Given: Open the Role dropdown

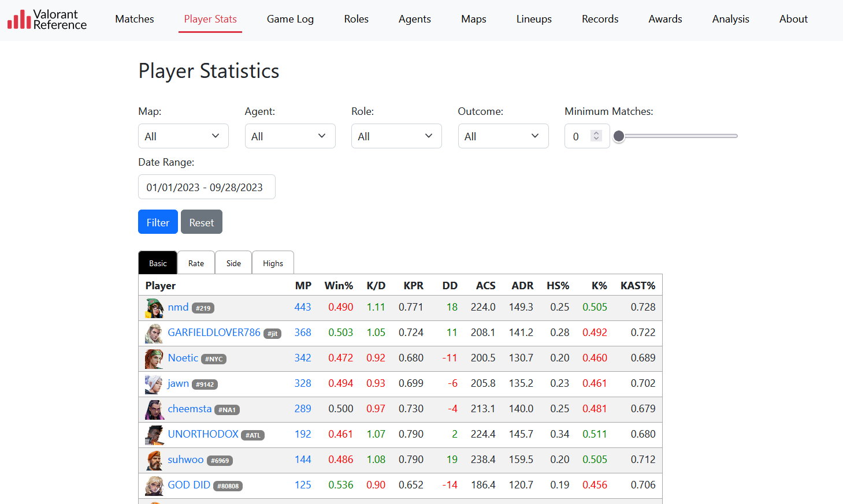Looking at the screenshot, I should tap(396, 136).
